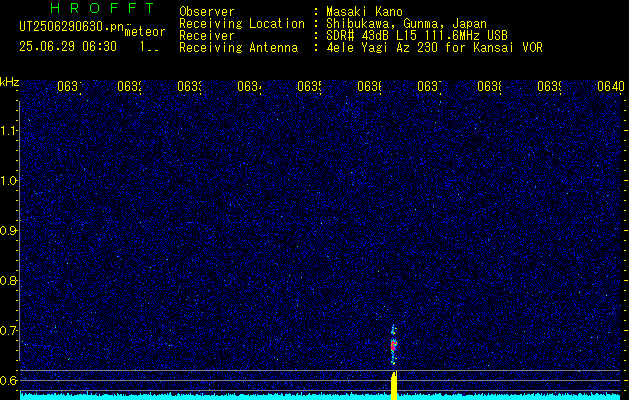Viewport: 629px width, 400px height.
Task: Click the 'Receiving Antenna' label
Action: pyautogui.click(x=238, y=48)
